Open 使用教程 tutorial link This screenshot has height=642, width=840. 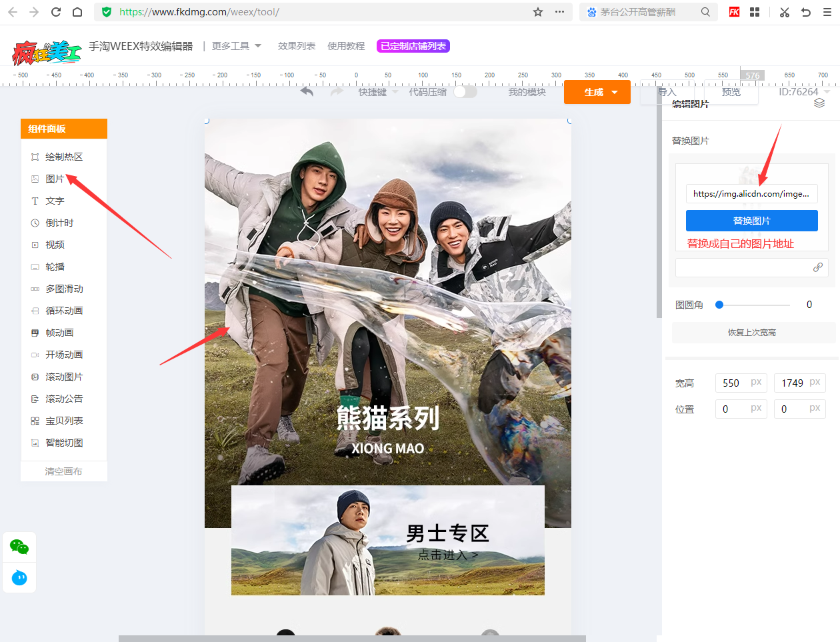tap(346, 46)
